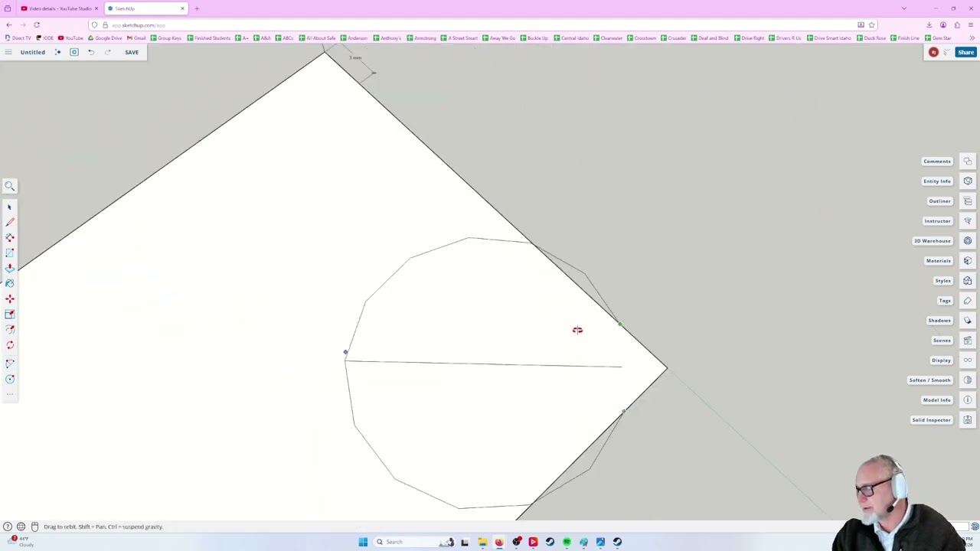Undo the last action

(91, 52)
